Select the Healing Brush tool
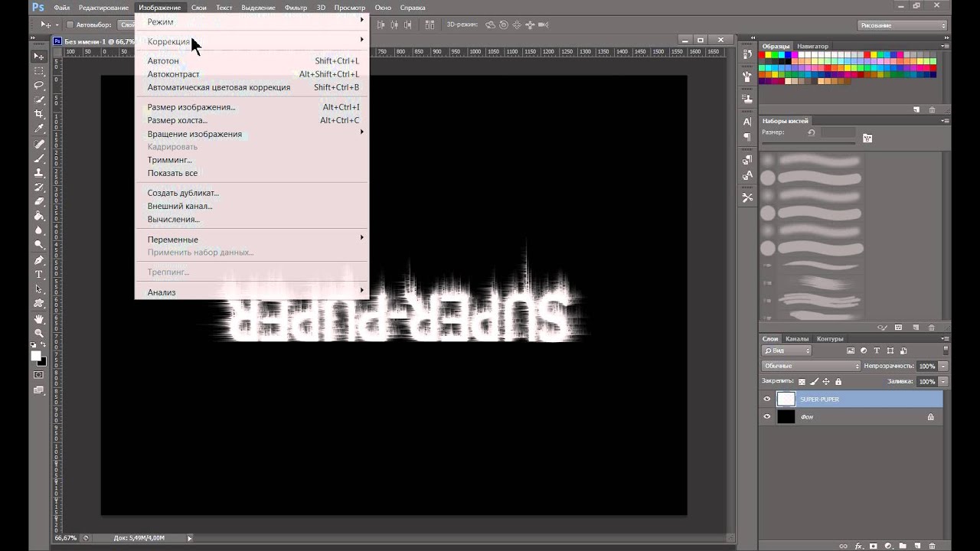This screenshot has height=551, width=980. pyautogui.click(x=39, y=144)
